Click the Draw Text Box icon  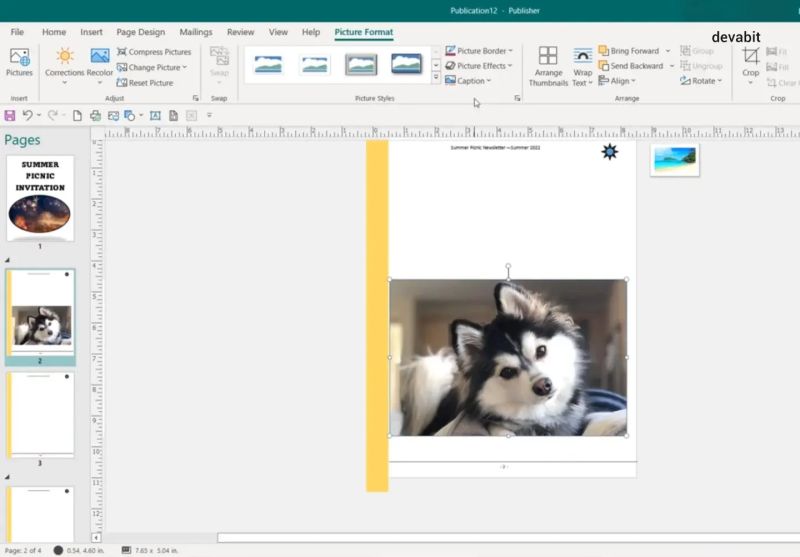[x=155, y=116]
